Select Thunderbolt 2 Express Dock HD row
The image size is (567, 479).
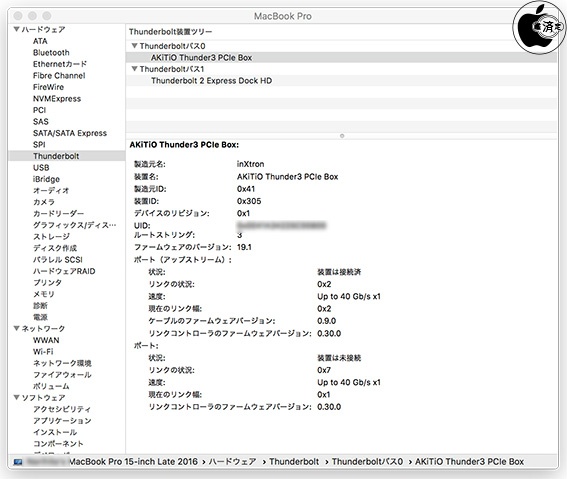[x=341, y=81]
